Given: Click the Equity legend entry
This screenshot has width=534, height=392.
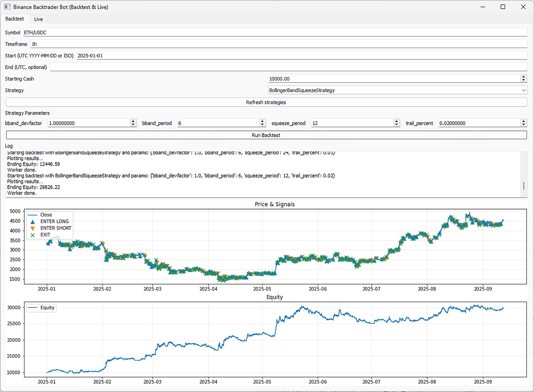Looking at the screenshot, I should tap(40, 307).
